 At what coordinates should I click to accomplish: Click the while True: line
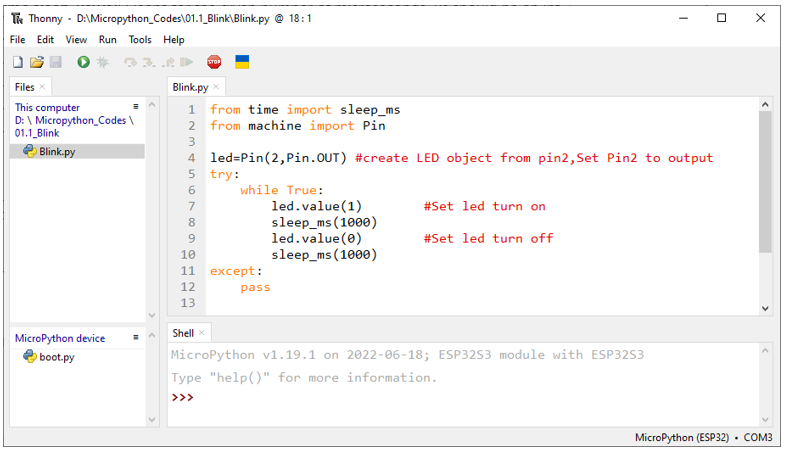click(x=281, y=190)
